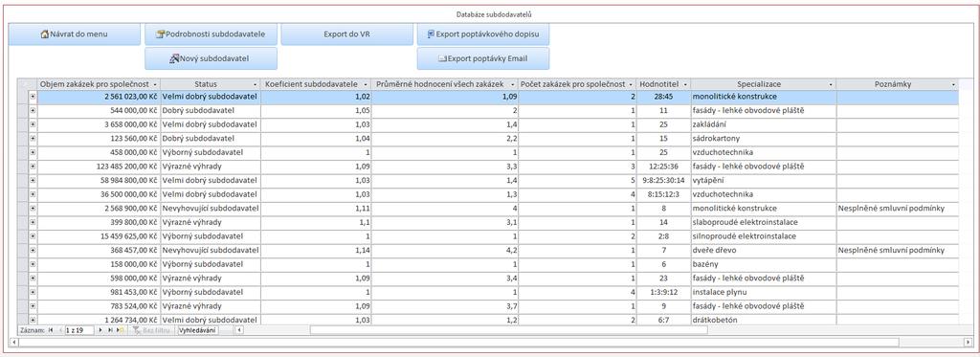
Task: Expand the row with 3 658 000,00 Kč
Action: click(33, 124)
